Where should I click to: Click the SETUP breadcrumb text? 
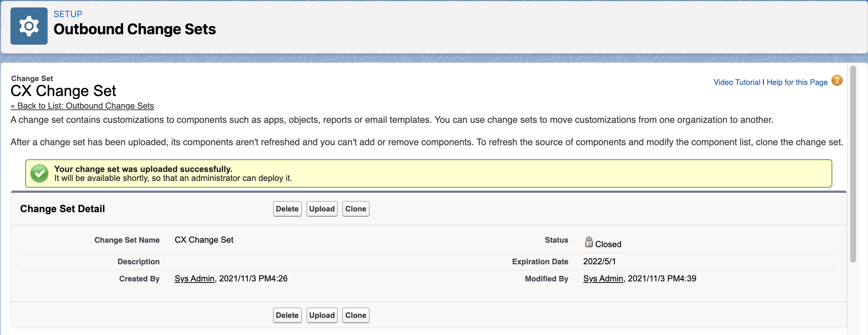coord(68,14)
